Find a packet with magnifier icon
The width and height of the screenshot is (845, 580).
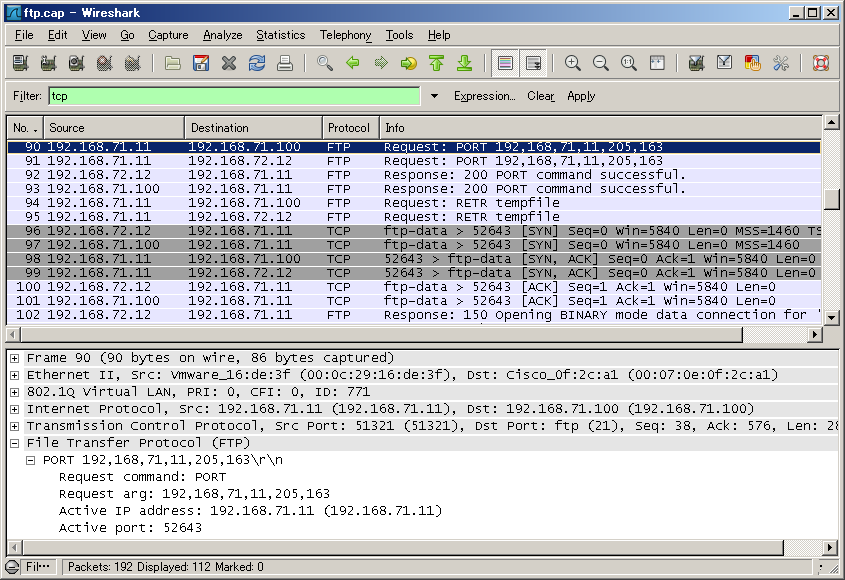[324, 63]
